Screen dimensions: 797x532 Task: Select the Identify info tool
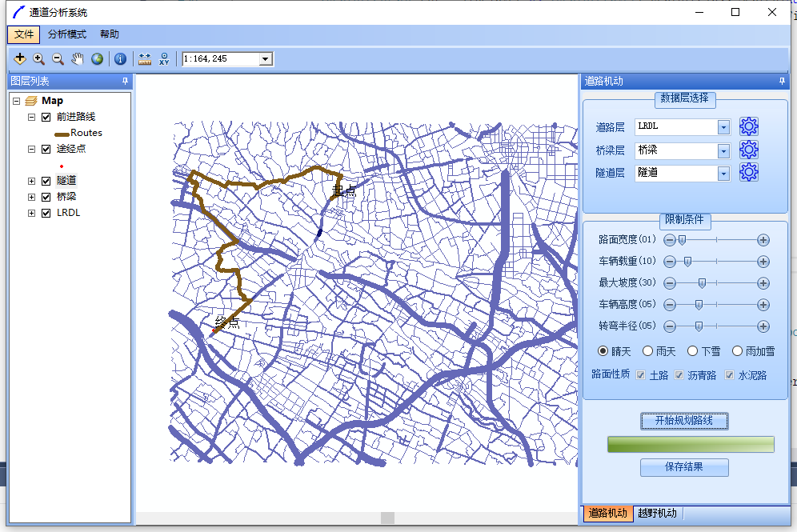pos(120,58)
